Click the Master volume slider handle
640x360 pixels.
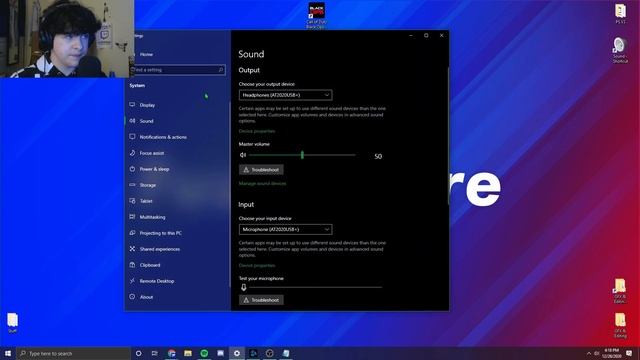(x=302, y=155)
